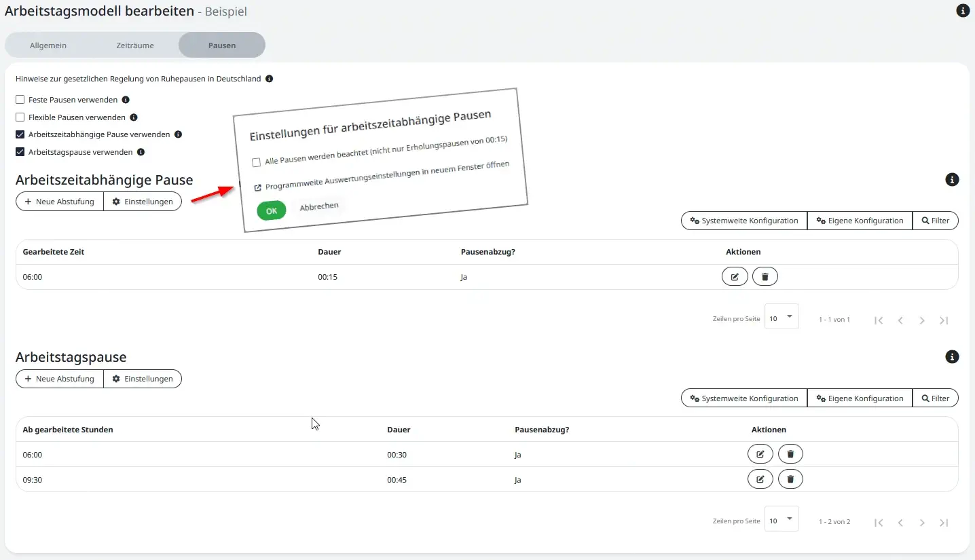Viewport: 975px width, 560px height.
Task: Enable Flexible Pausen verwenden checkbox
Action: [x=20, y=117]
